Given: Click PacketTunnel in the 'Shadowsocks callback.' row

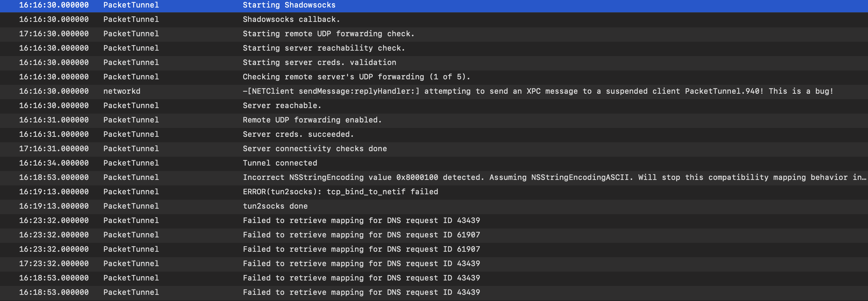Looking at the screenshot, I should coord(131,19).
